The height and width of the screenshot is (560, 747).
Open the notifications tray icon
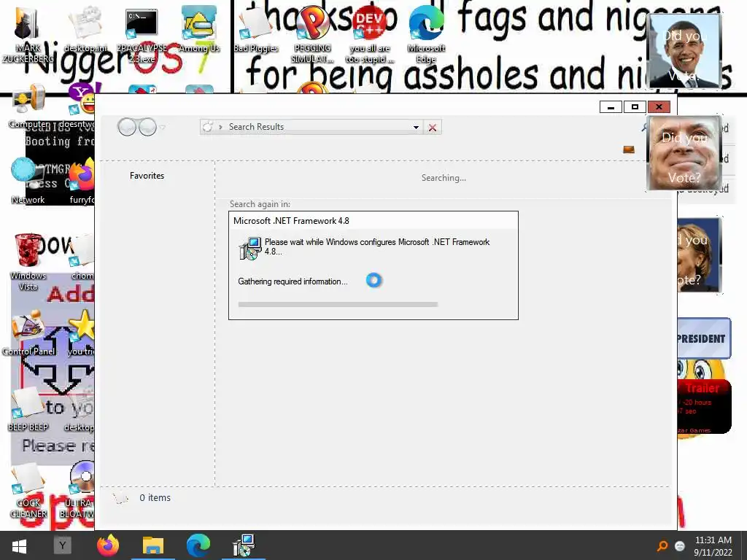pos(680,546)
